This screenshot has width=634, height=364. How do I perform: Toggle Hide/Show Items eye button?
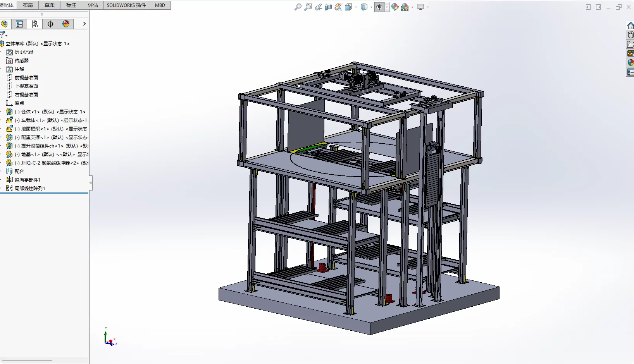click(x=379, y=7)
